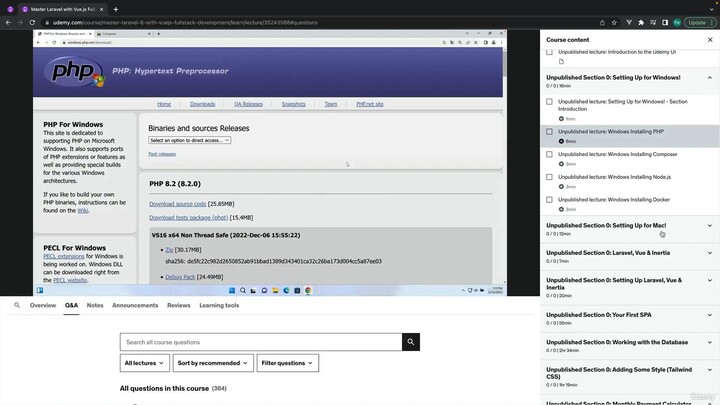Click the document icon under Introduction to Udemy UI
Screen dimensions: 720x405
point(562,62)
